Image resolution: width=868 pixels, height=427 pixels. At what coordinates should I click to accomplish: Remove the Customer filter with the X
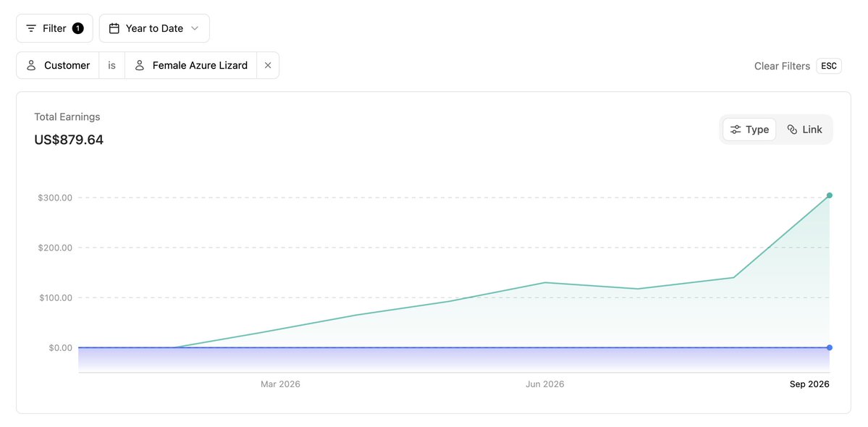[x=268, y=65]
